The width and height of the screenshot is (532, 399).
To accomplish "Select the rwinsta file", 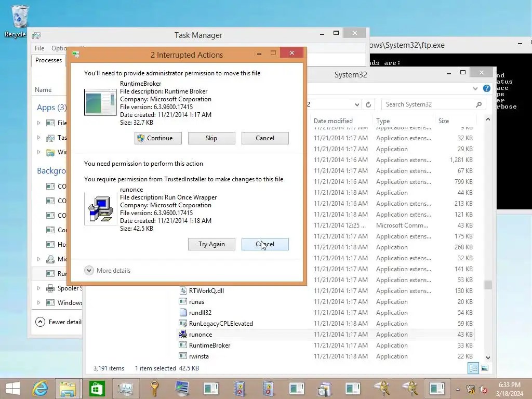I will point(199,356).
